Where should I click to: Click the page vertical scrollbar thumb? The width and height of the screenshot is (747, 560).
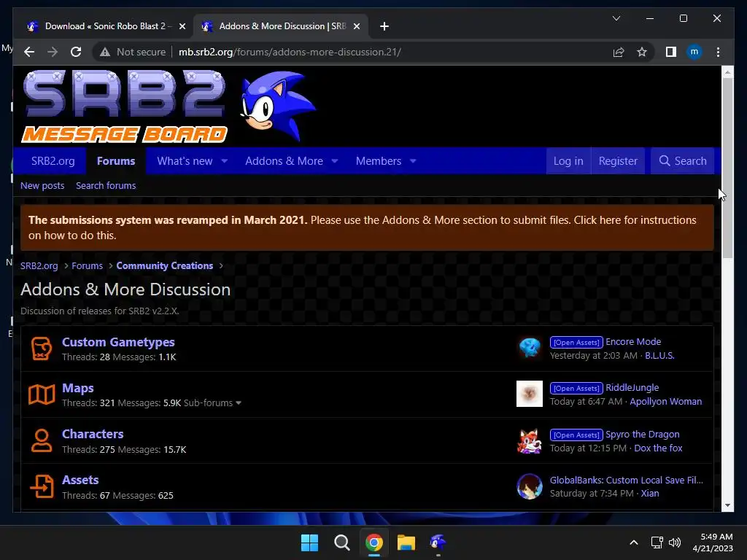(727, 168)
